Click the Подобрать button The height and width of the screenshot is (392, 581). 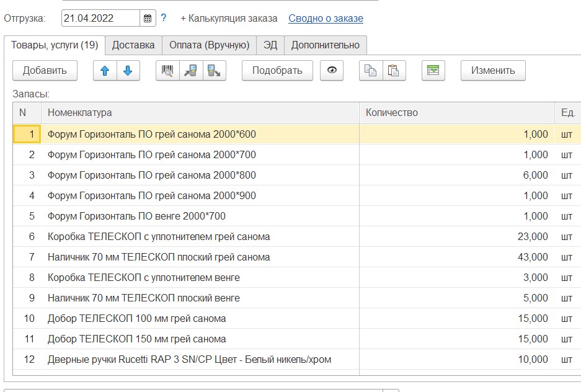(277, 71)
